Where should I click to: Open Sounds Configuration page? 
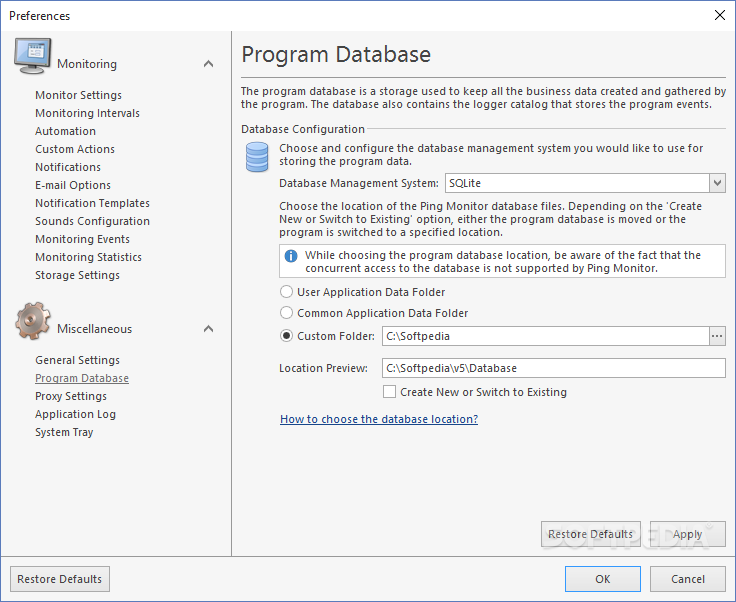92,221
